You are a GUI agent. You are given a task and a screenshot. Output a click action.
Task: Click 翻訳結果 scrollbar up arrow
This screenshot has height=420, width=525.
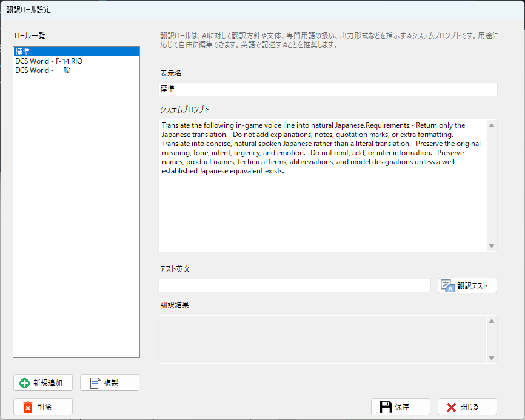pyautogui.click(x=492, y=321)
